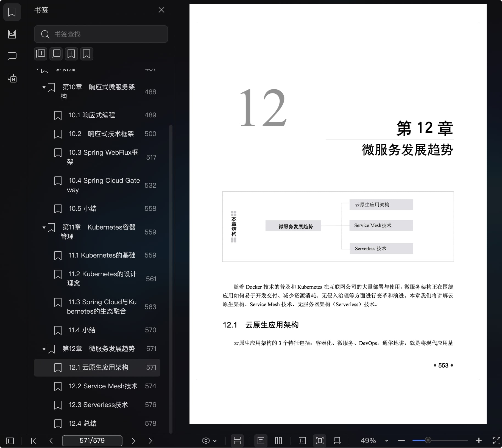Toggle the eye reading mode icon
Screen dimensions: 502x448
[206, 441]
